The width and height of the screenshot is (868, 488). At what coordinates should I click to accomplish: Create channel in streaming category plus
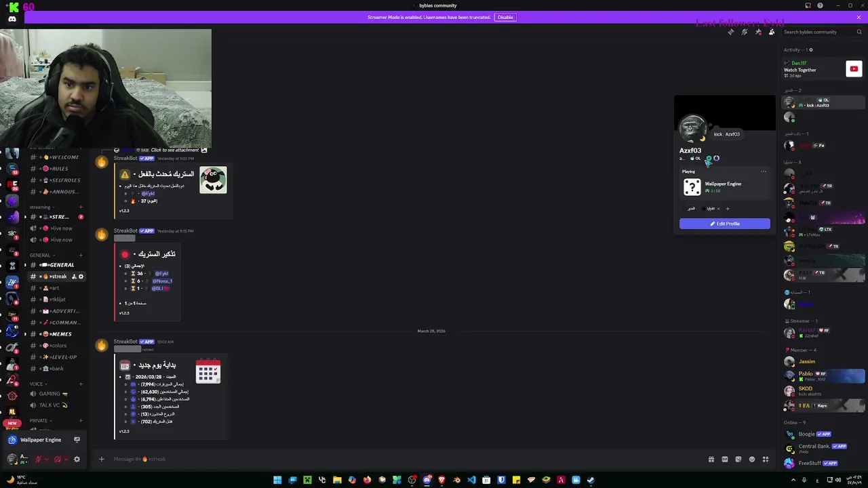[x=81, y=207]
